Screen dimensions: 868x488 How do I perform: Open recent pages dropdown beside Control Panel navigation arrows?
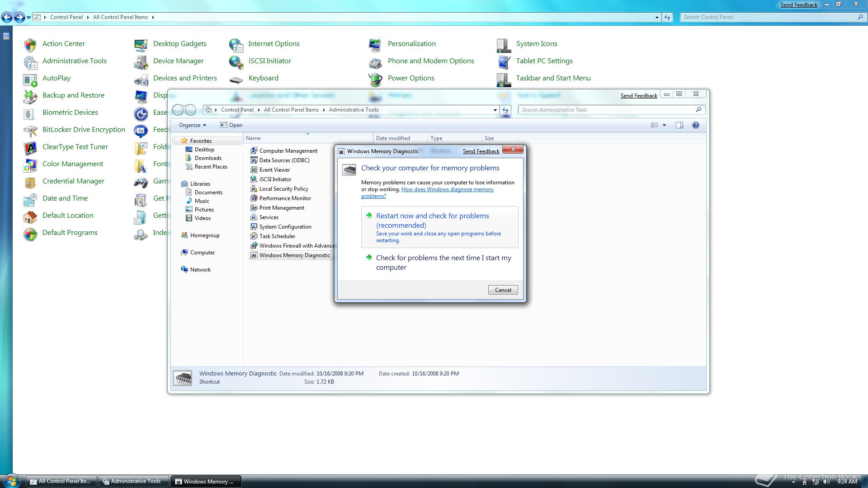point(28,17)
